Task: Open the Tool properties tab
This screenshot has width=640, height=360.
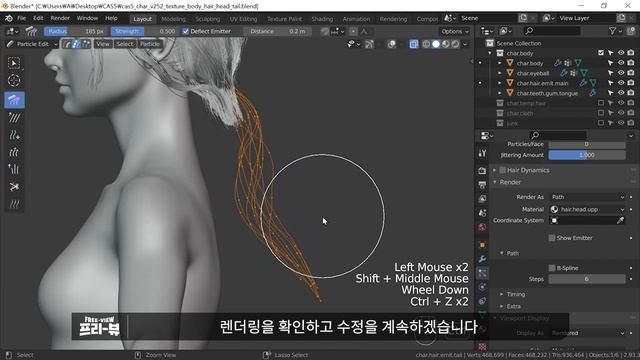Action: tap(482, 153)
